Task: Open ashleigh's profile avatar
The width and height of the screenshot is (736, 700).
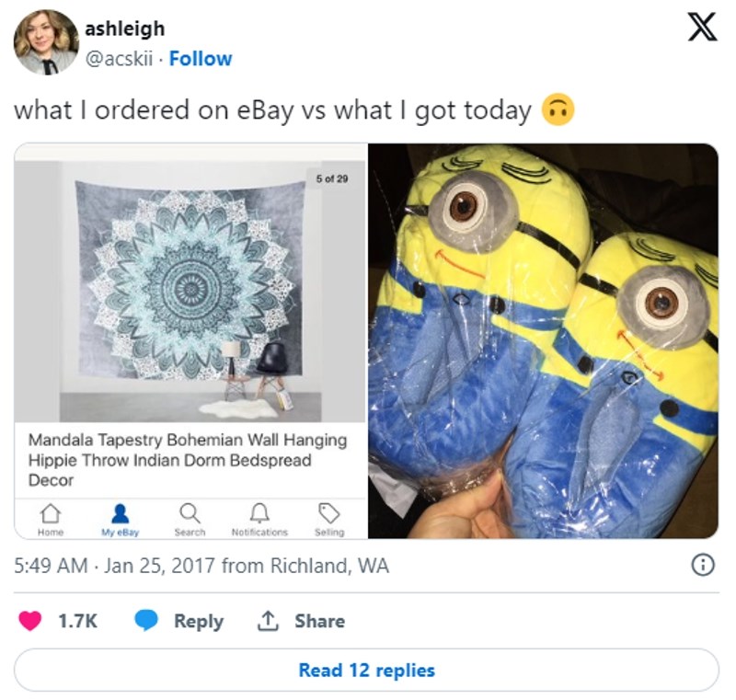Action: point(45,42)
